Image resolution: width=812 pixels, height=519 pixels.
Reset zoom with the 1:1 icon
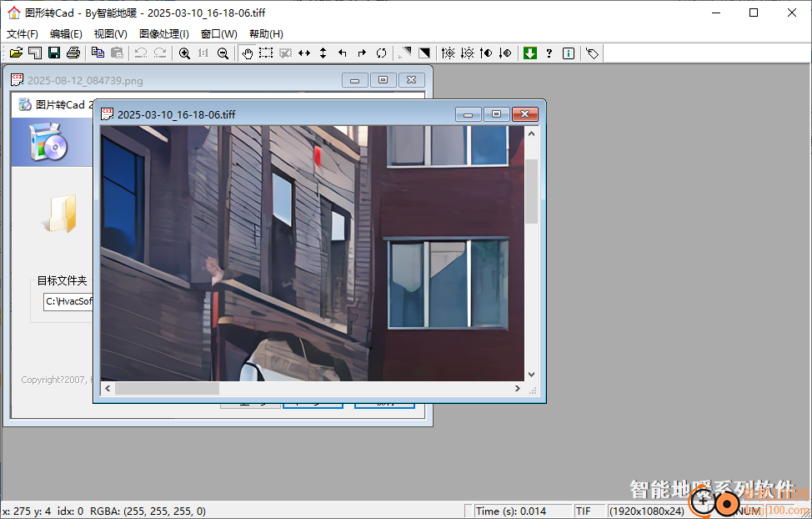pos(203,53)
